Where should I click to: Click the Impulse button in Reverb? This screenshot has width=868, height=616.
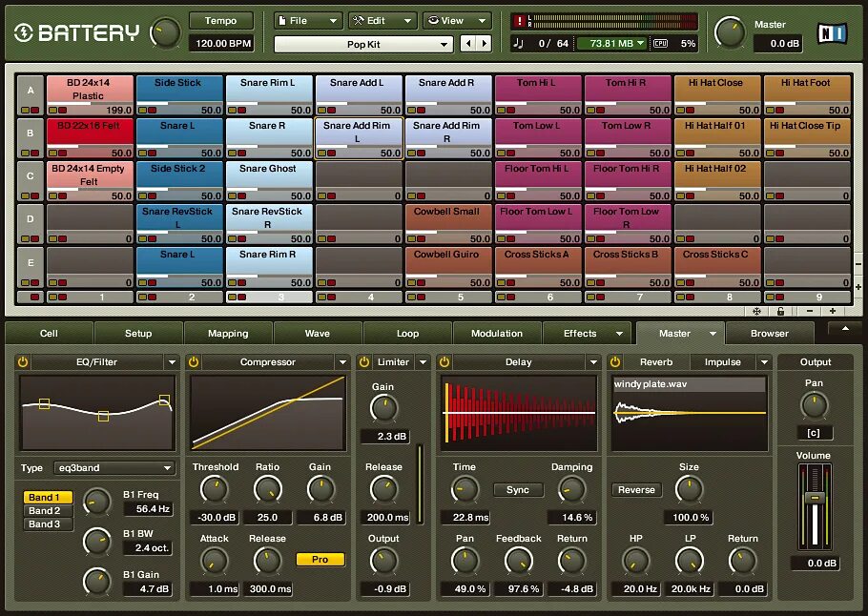(722, 362)
